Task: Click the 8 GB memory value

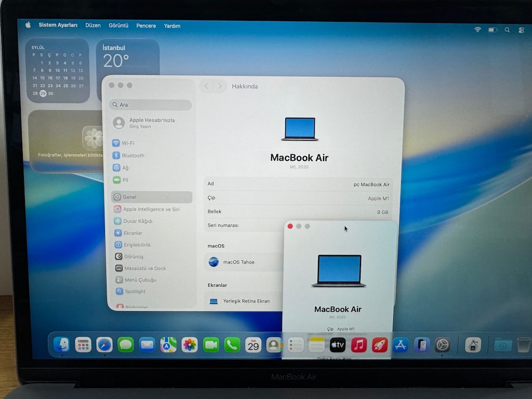Action: 382,212
